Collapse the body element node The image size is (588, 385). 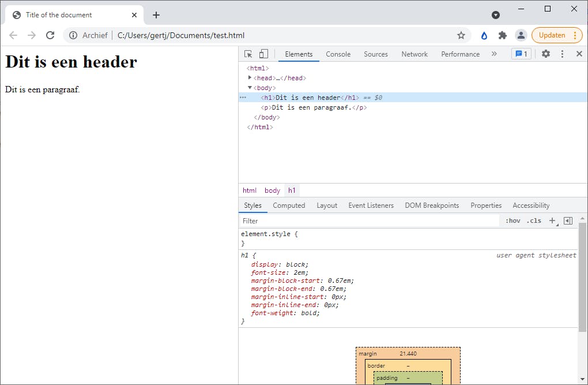[x=250, y=88]
